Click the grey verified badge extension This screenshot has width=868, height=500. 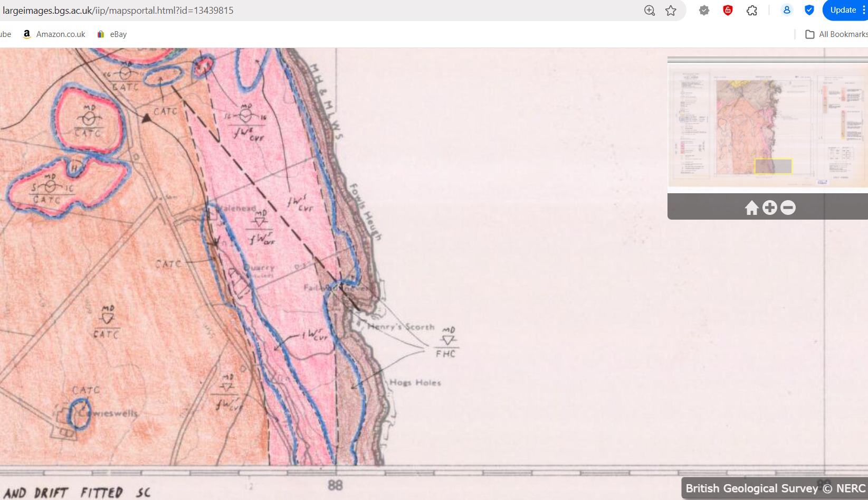[x=704, y=11]
